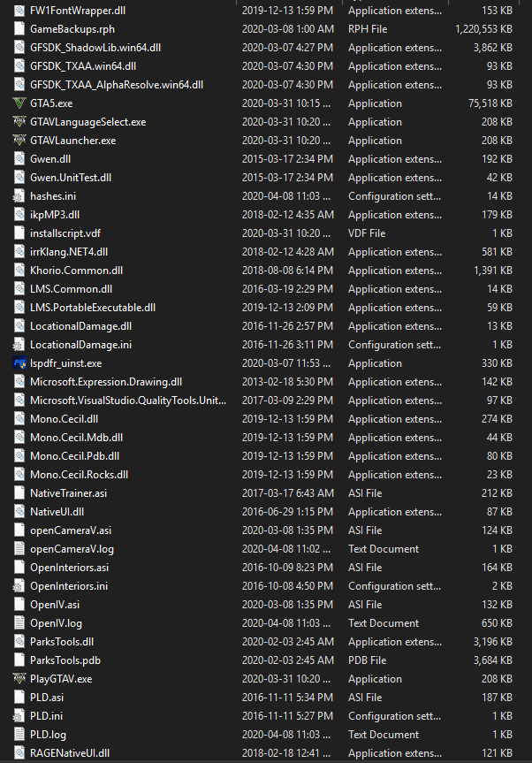
Task: Click the GTAVLauncher.exe icon
Action: pyautogui.click(x=19, y=141)
